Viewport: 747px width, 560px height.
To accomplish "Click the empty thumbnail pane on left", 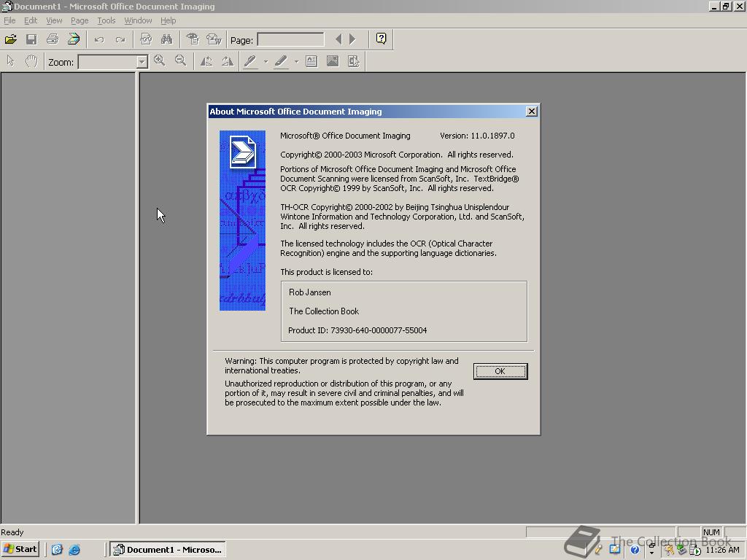I will (68, 298).
